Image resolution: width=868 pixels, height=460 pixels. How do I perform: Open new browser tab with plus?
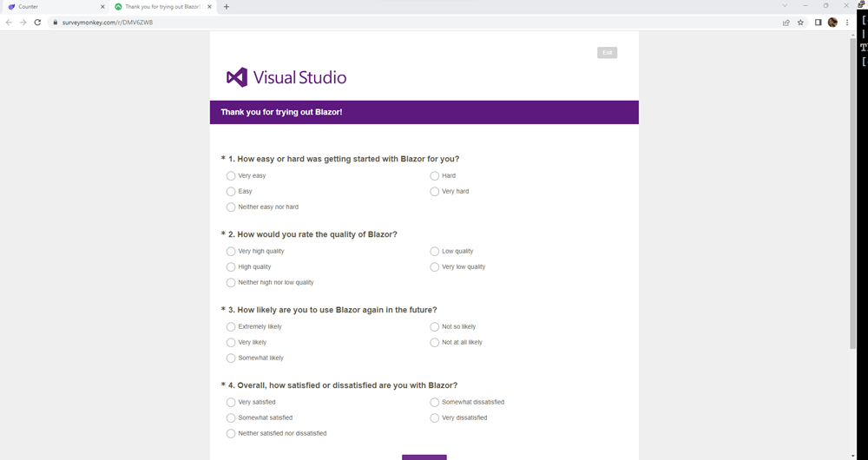[227, 7]
